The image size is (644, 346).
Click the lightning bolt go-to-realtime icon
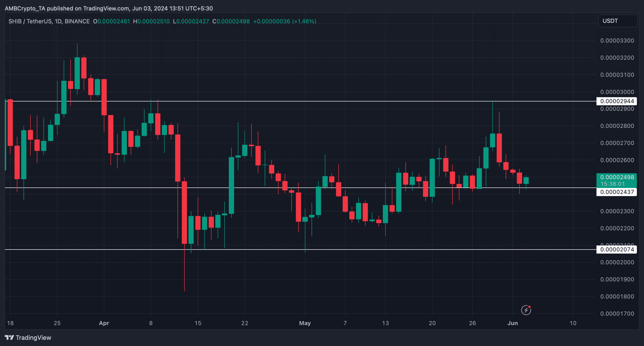(x=526, y=310)
